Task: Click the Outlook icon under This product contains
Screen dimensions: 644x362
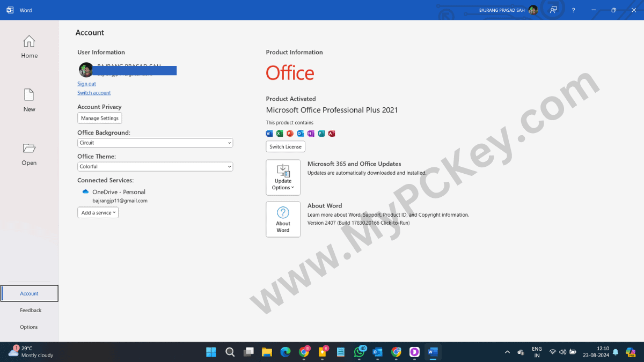Action: coord(301,133)
